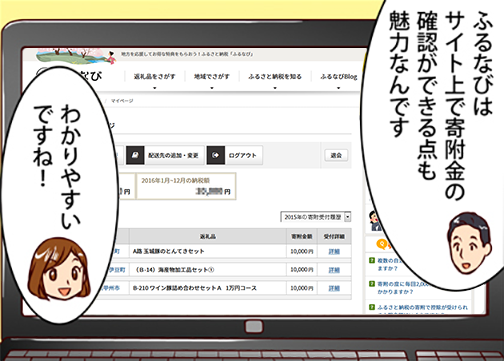
Task: Click the cherry blossom banner illustration
Action: (x=76, y=56)
